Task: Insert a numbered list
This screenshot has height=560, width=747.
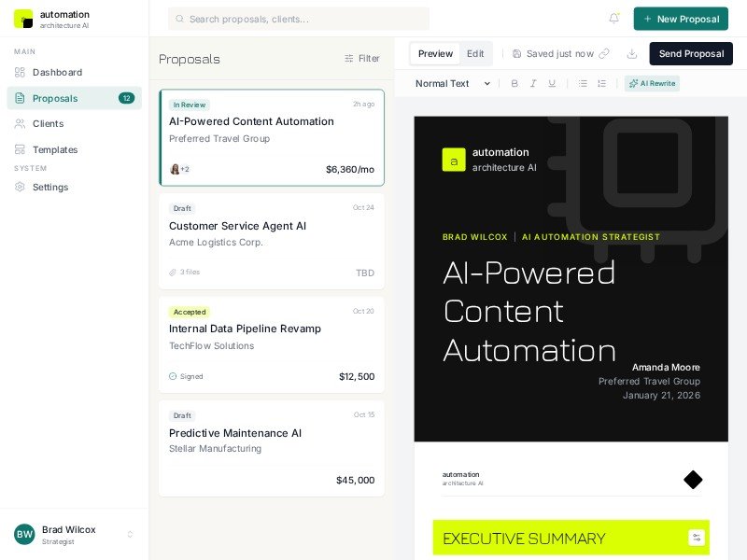Action: tap(601, 83)
